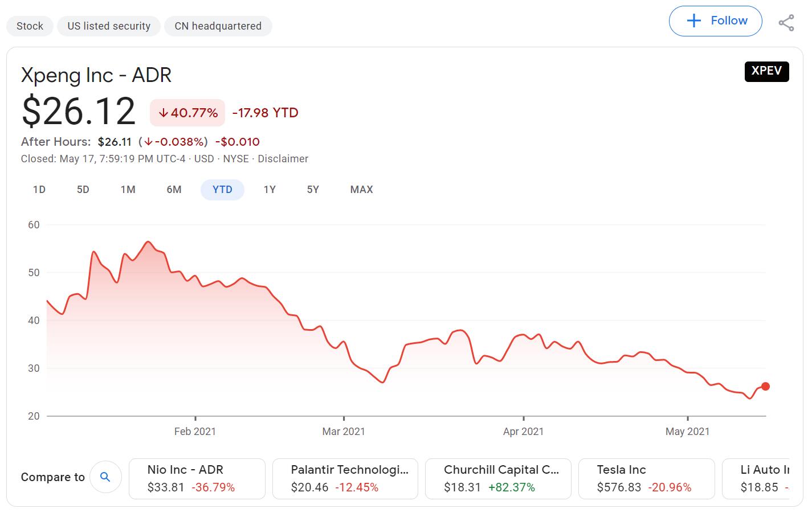Switch to the 1D chart view

(x=39, y=189)
